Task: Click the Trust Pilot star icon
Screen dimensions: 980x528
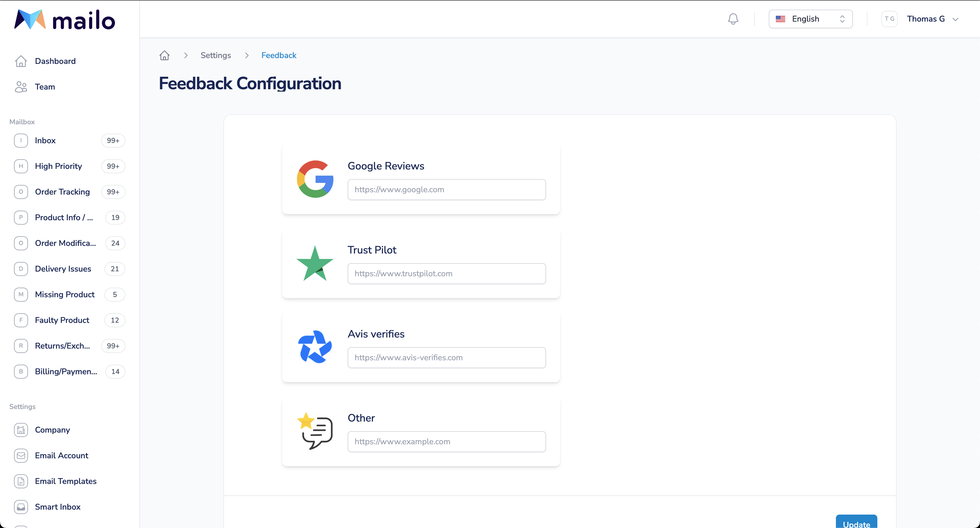Action: [314, 263]
